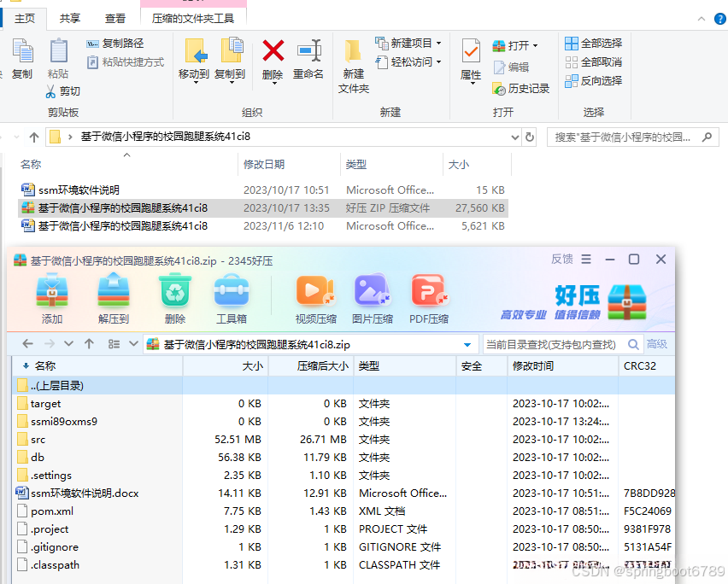Image resolution: width=728 pixels, height=584 pixels.
Task: Click the Rename (重命名) icon
Action: tap(308, 50)
